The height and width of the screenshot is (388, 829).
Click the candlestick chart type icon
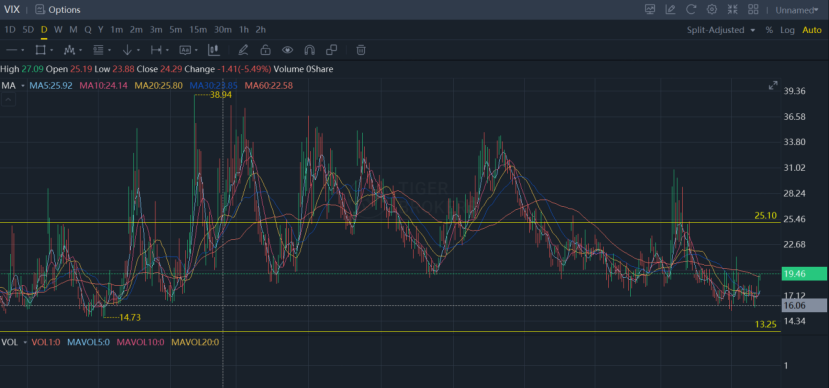(214, 50)
